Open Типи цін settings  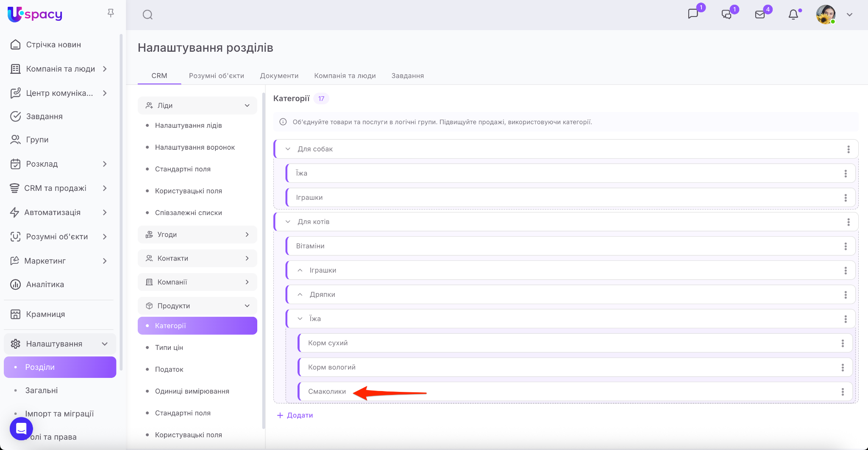pyautogui.click(x=169, y=348)
